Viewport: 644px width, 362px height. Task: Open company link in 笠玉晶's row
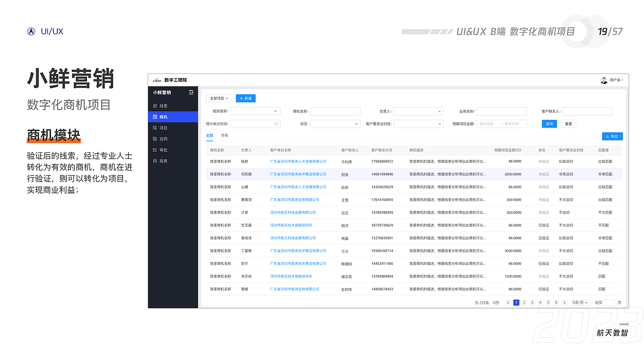[291, 225]
